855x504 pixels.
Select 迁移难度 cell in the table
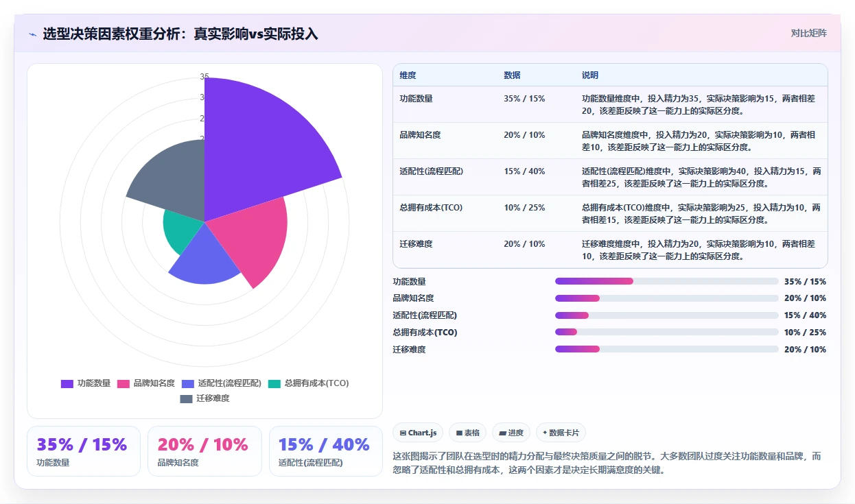[x=416, y=244]
